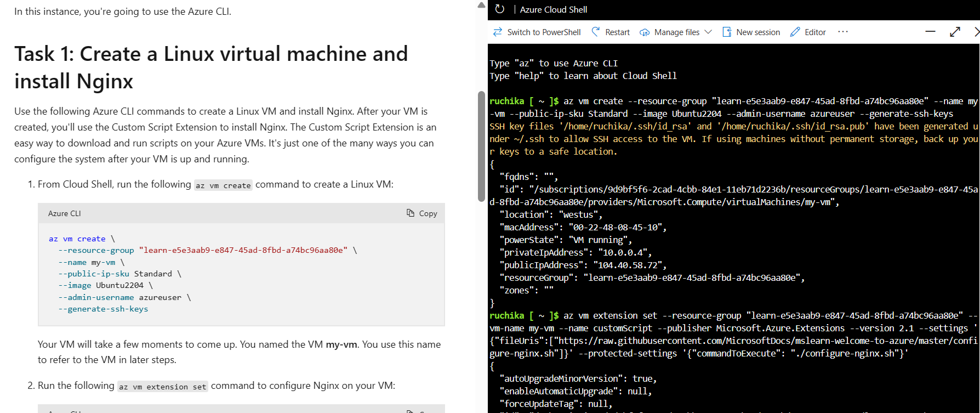Viewport: 980px width, 413px height.
Task: Click the --admin-username azureuser line
Action: click(x=124, y=297)
